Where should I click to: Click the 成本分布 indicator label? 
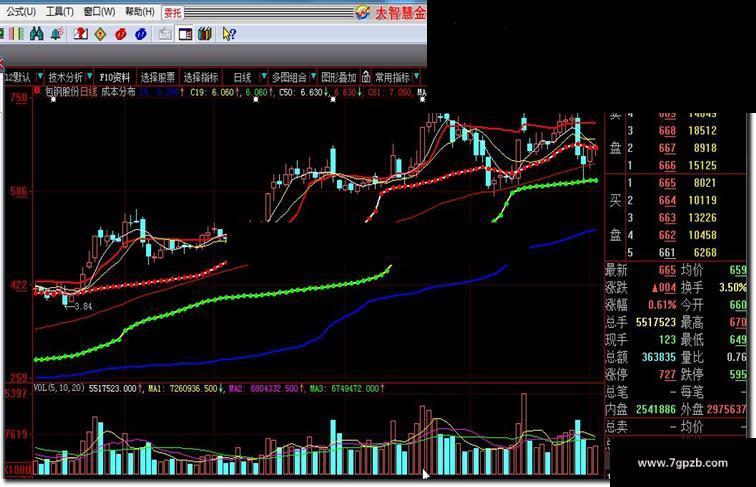click(x=118, y=92)
